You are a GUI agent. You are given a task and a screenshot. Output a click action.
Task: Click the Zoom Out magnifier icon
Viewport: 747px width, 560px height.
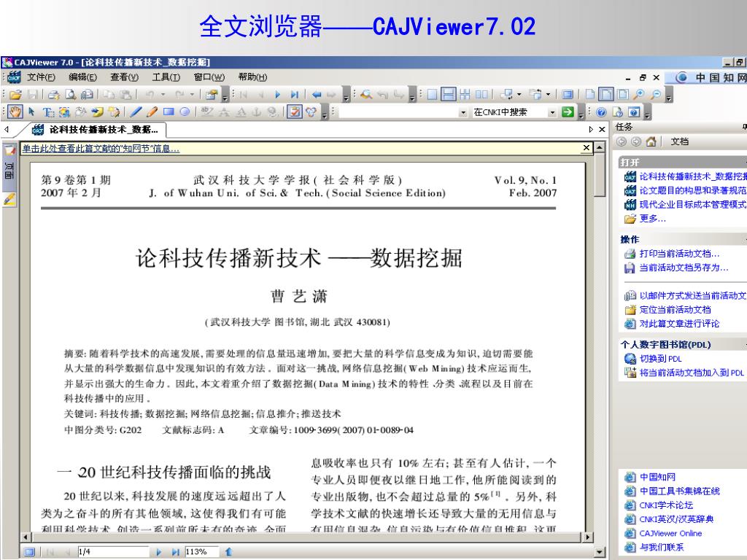tap(656, 94)
